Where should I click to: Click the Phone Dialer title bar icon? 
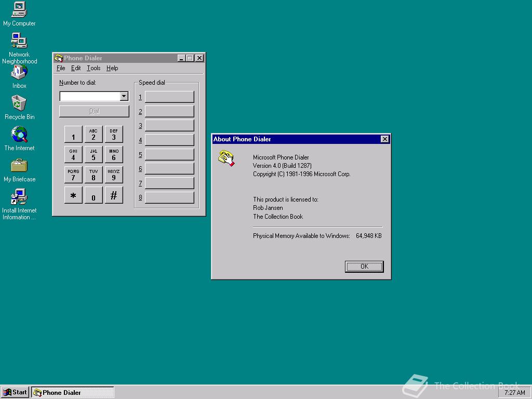coord(59,58)
